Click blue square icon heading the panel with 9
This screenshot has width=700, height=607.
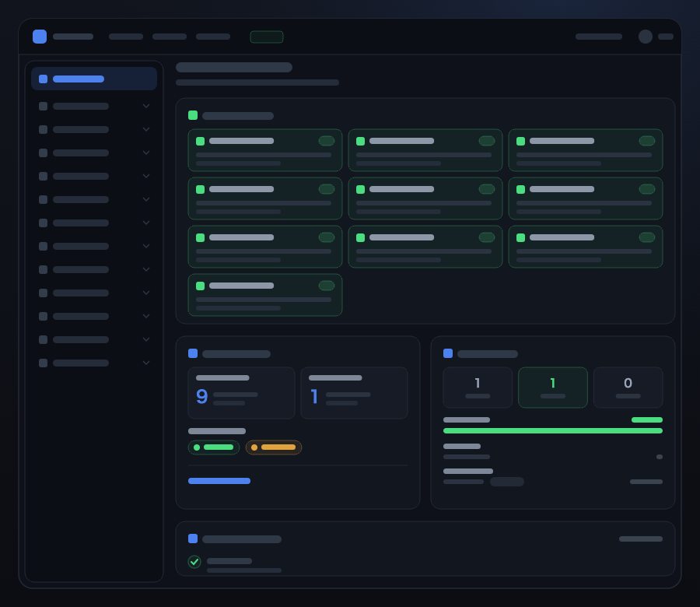coord(193,353)
